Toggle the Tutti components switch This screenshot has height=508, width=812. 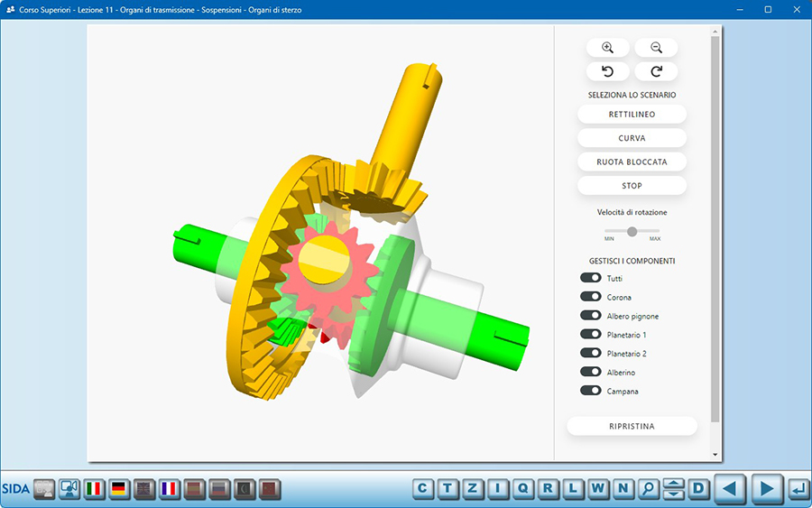[591, 278]
